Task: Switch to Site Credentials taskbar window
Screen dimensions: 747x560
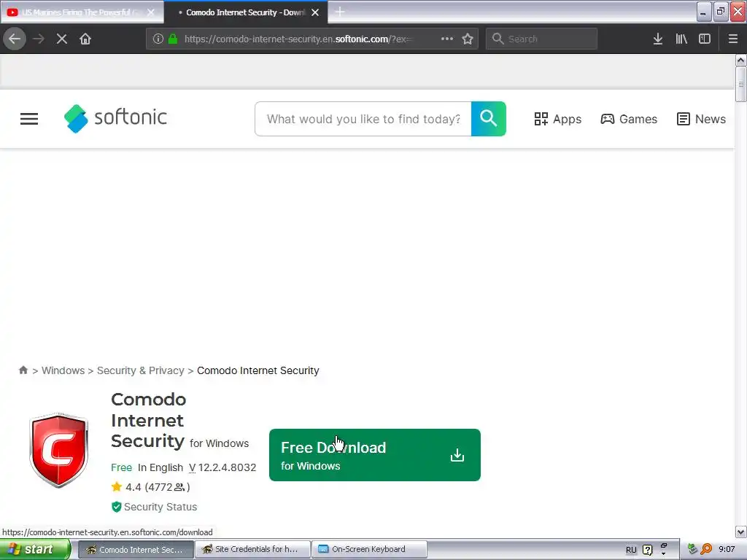Action: click(x=252, y=550)
